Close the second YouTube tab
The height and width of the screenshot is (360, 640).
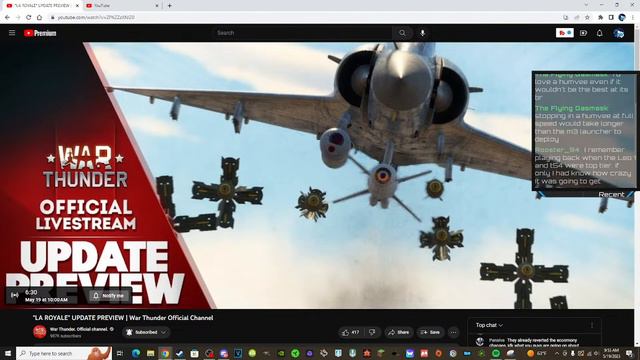tap(157, 6)
